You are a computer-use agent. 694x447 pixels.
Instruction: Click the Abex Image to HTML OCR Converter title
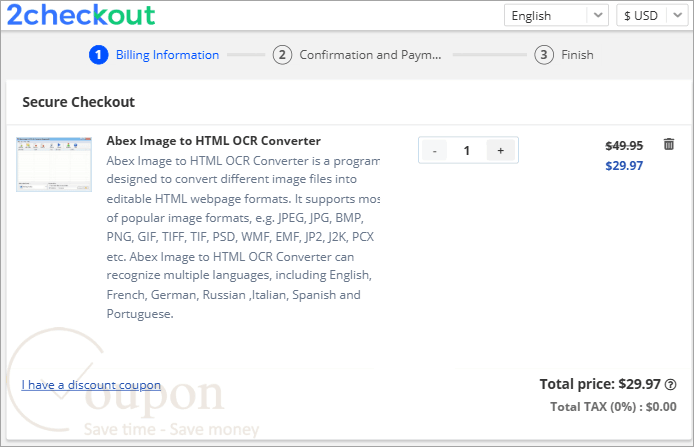(213, 141)
